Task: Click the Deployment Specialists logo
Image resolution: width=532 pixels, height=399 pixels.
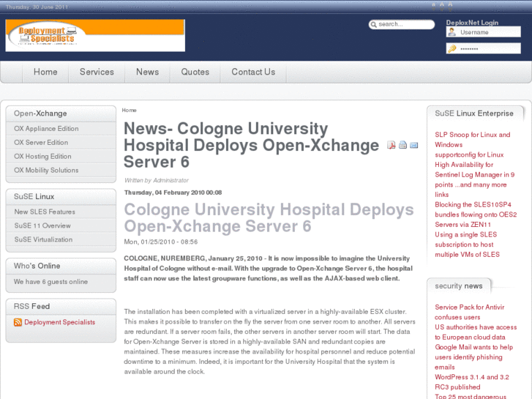Action: pyautogui.click(x=95, y=35)
